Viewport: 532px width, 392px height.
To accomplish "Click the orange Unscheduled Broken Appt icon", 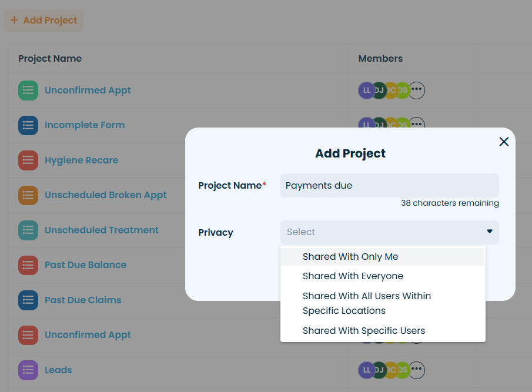I will 28,195.
